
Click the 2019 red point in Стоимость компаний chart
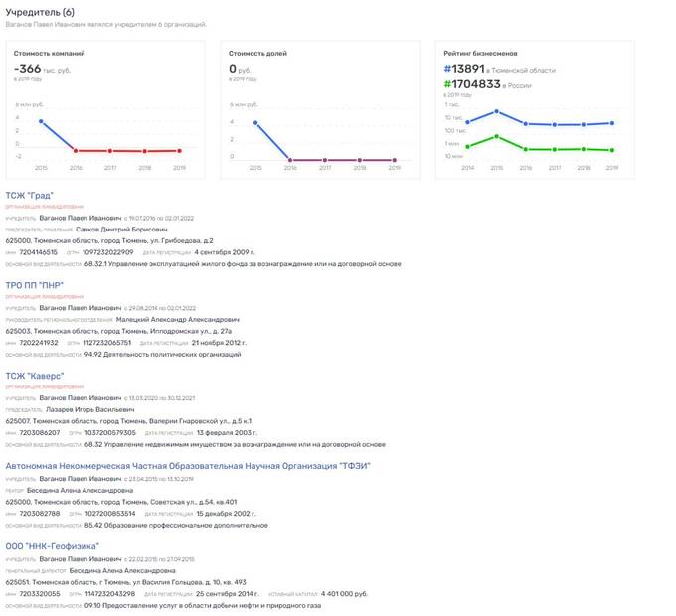179,151
